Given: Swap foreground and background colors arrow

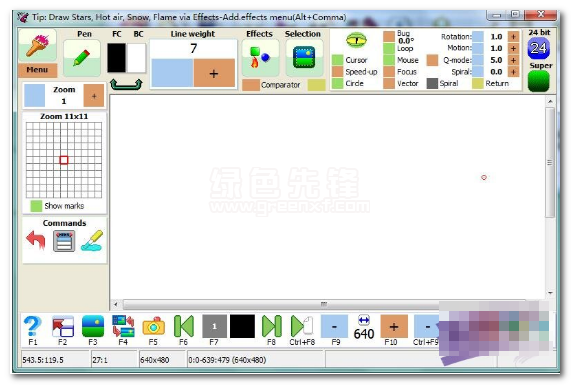Looking at the screenshot, I should tap(126, 84).
